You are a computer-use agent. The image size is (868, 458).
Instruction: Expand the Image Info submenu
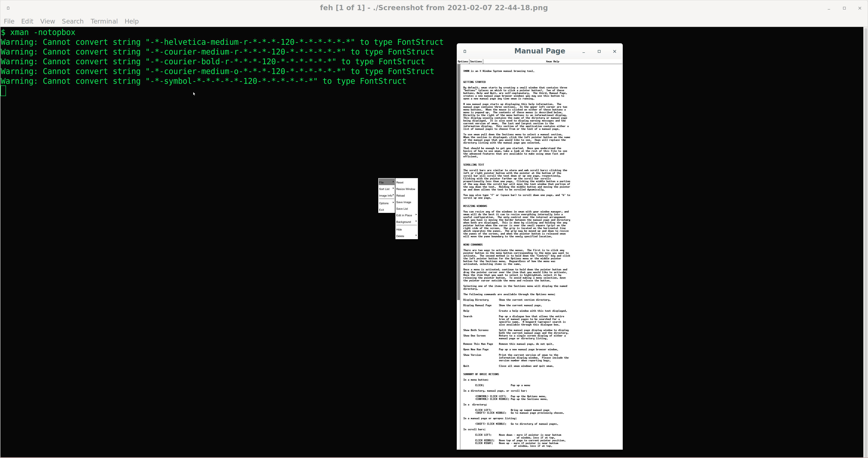point(386,196)
